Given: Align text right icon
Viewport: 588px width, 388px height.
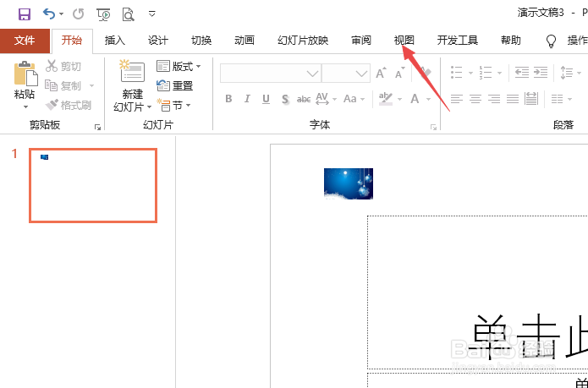Looking at the screenshot, I should tap(494, 99).
